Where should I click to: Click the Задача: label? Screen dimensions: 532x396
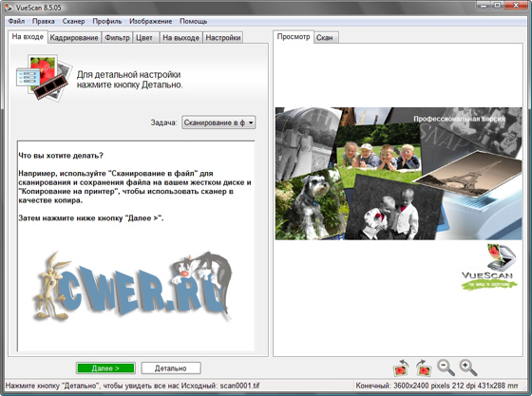pos(163,123)
